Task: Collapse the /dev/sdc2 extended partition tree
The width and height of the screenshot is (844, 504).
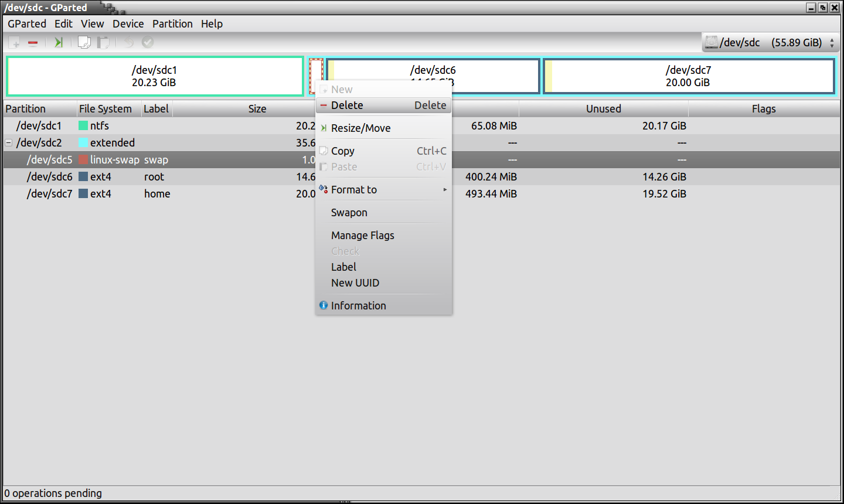Action: [x=9, y=142]
